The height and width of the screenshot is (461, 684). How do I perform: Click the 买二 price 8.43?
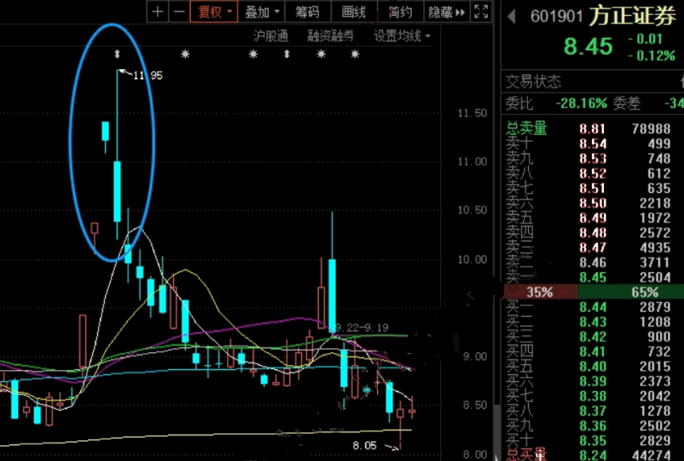pyautogui.click(x=593, y=322)
